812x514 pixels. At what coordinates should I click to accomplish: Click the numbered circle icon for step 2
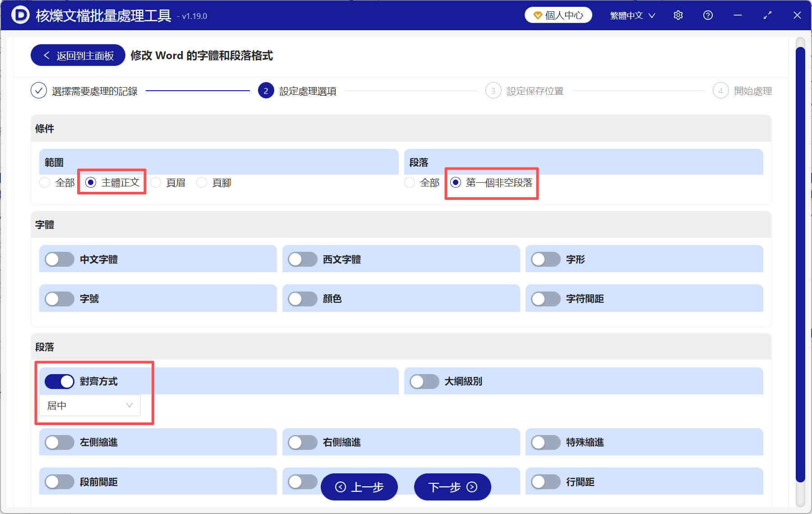pos(266,90)
